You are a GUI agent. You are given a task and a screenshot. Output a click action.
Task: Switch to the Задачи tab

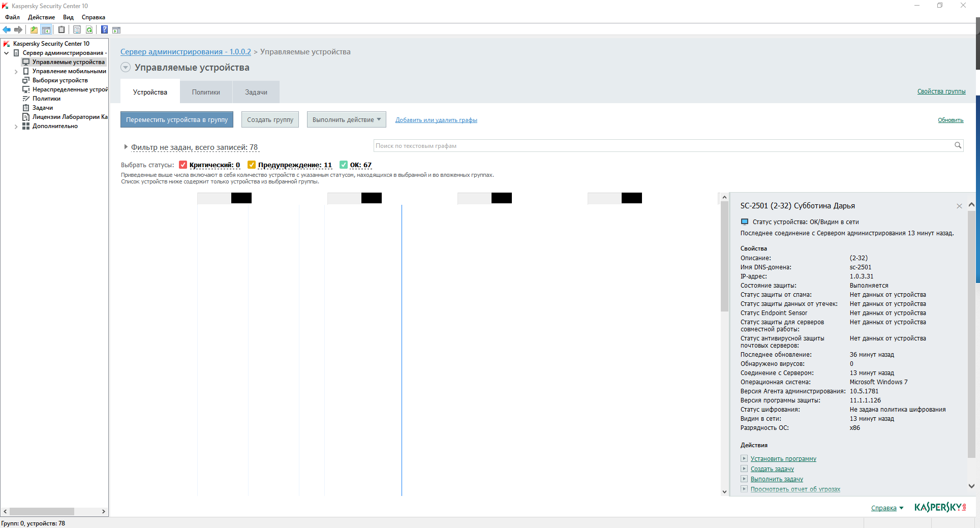click(256, 92)
